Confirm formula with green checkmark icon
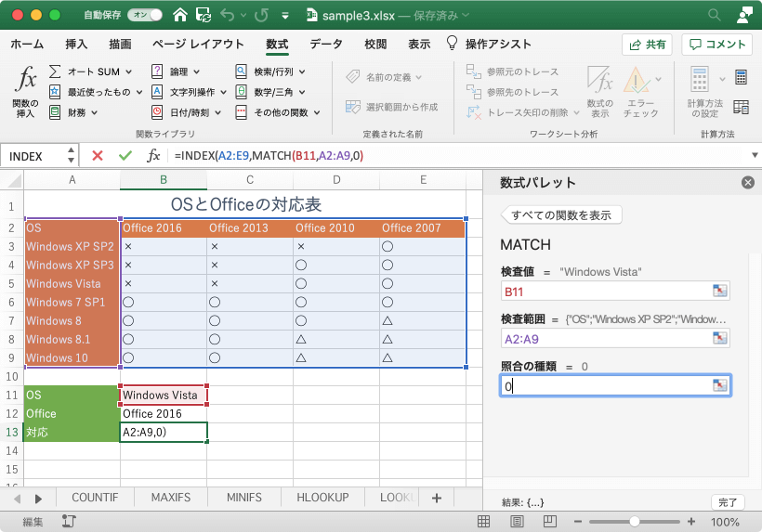 pyautogui.click(x=125, y=156)
